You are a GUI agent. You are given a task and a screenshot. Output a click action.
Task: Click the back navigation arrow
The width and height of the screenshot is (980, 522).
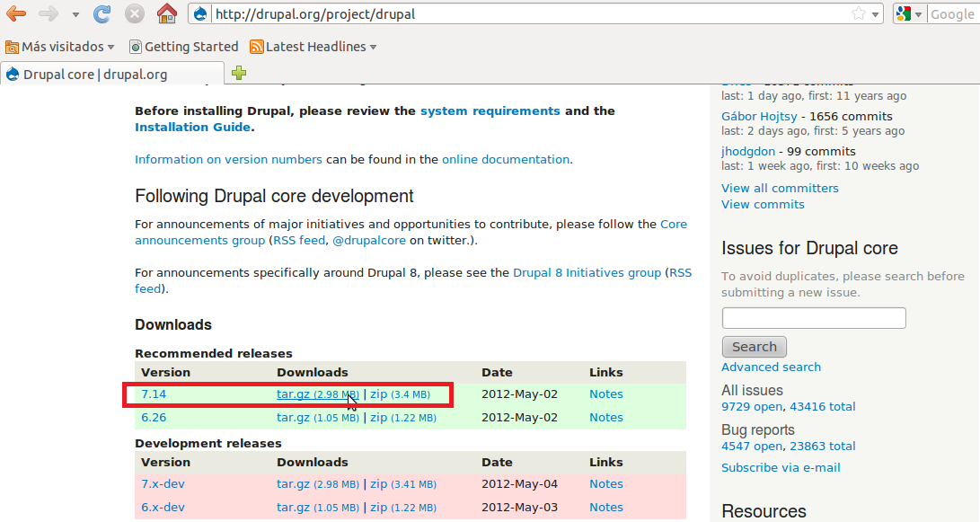[x=16, y=13]
